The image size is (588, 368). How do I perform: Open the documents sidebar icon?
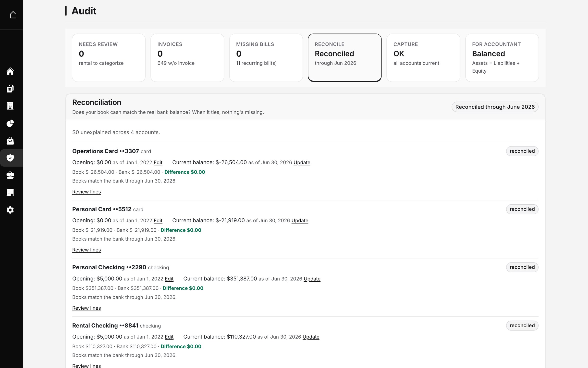coord(10,89)
